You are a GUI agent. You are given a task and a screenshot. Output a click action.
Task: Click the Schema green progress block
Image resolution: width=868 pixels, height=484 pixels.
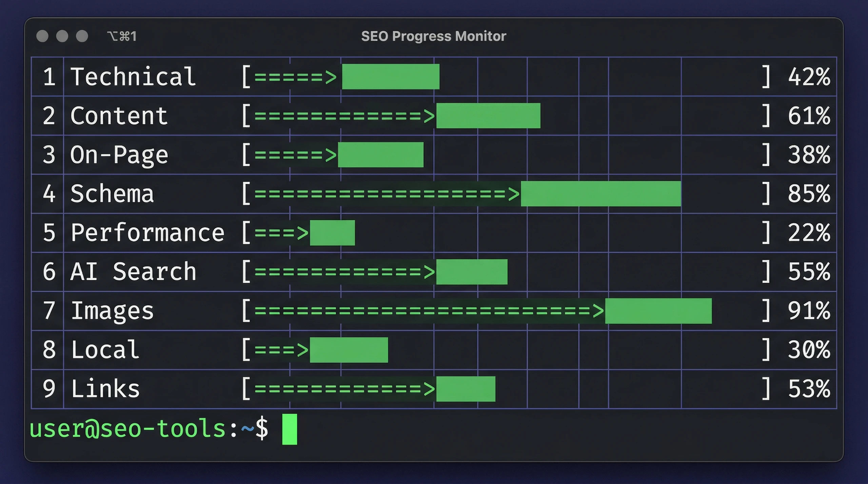pyautogui.click(x=601, y=194)
